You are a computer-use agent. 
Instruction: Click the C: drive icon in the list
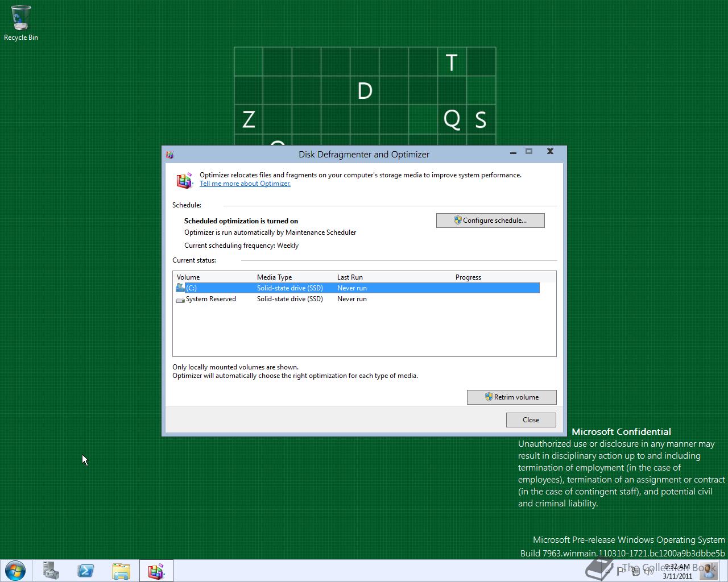[x=180, y=288]
